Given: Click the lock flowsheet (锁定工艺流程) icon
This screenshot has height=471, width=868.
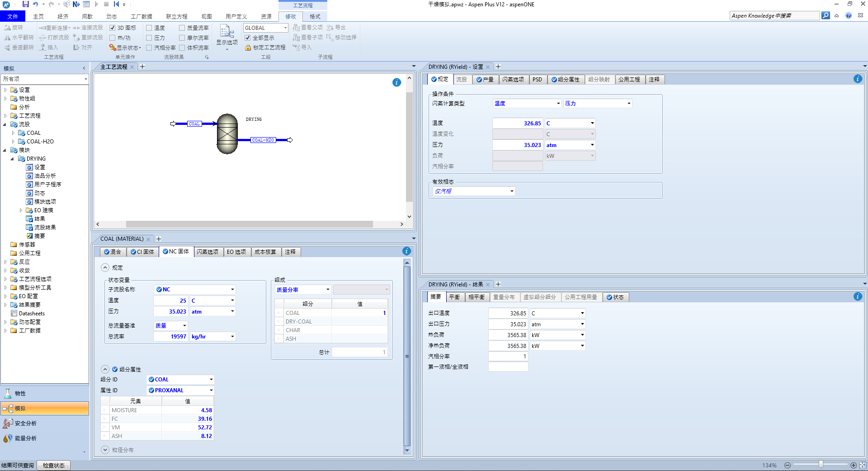Looking at the screenshot, I should (248, 48).
